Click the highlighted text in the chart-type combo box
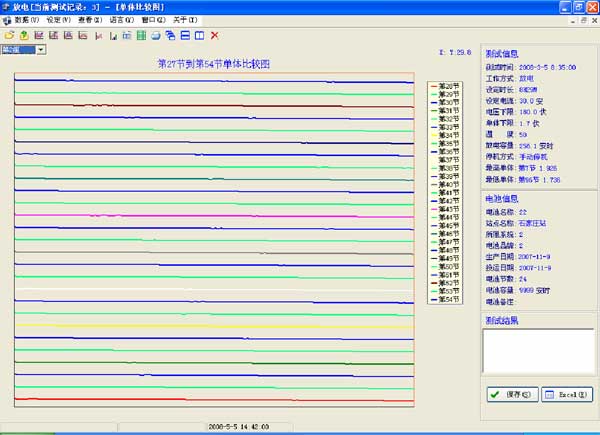The height and width of the screenshot is (435, 600). [18, 50]
